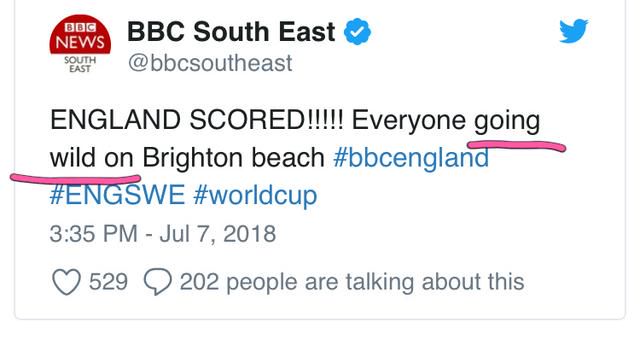Open the BBC South East profile name

pyautogui.click(x=231, y=32)
